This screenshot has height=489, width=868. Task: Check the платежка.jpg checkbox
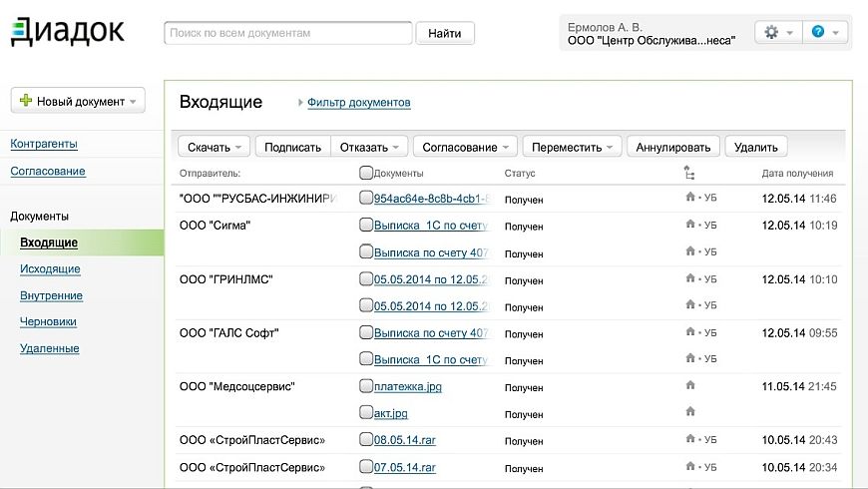coord(366,385)
